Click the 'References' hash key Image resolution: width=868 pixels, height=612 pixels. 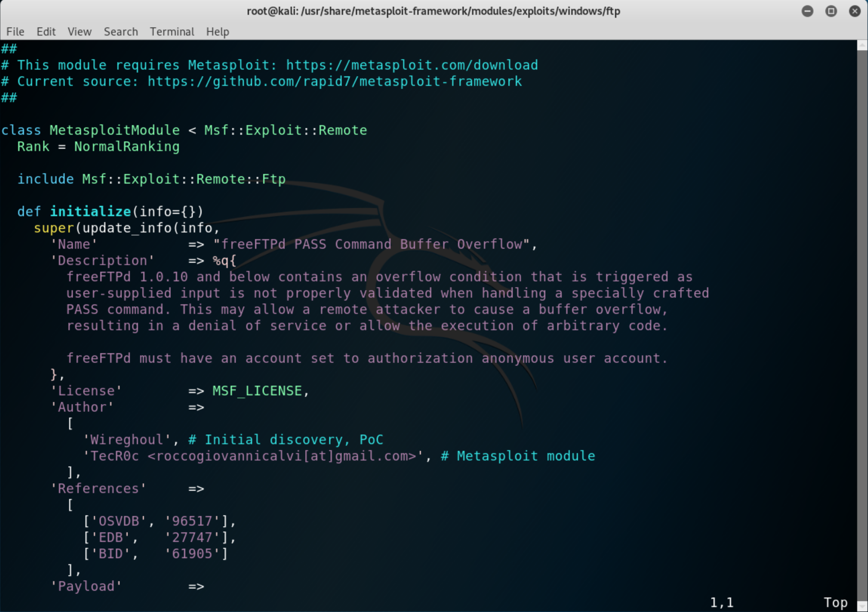(99, 489)
